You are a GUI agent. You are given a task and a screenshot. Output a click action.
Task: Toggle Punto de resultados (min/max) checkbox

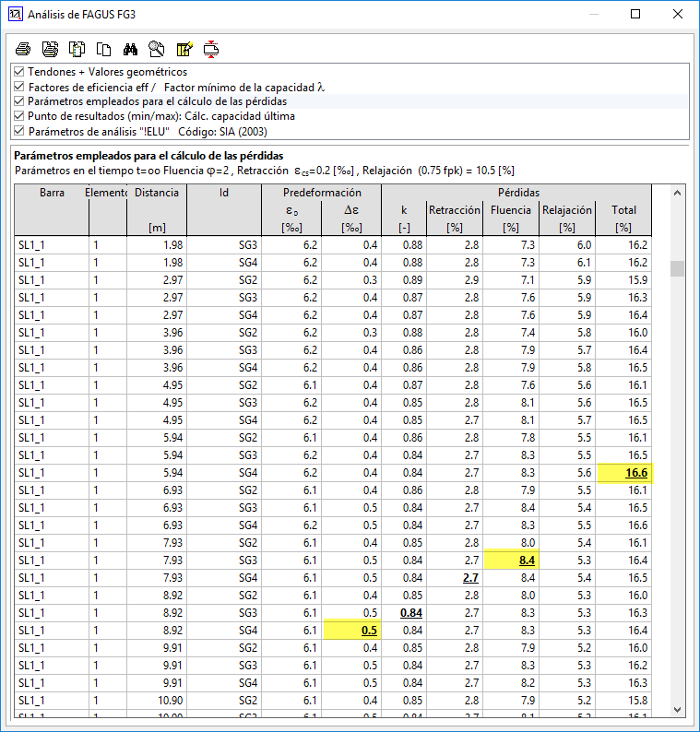pos(19,116)
